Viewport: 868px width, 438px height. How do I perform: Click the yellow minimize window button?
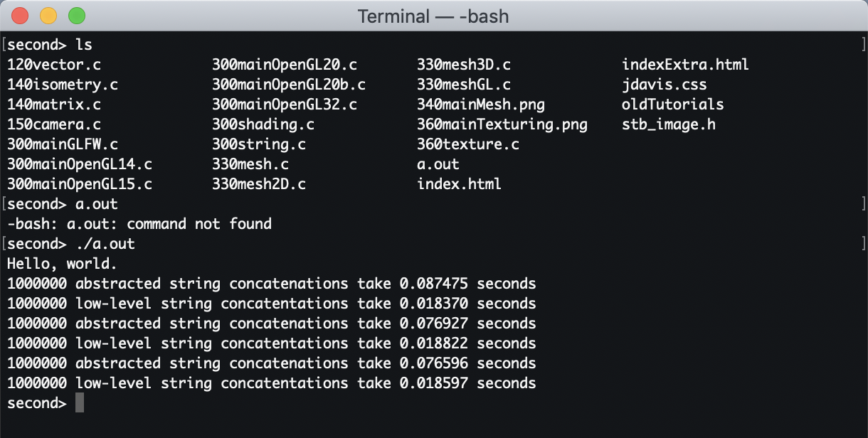48,15
